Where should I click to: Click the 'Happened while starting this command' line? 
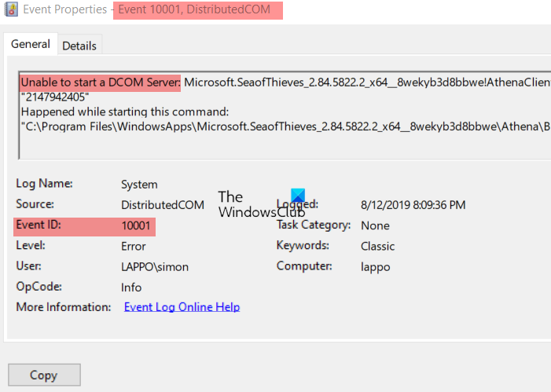click(x=124, y=111)
